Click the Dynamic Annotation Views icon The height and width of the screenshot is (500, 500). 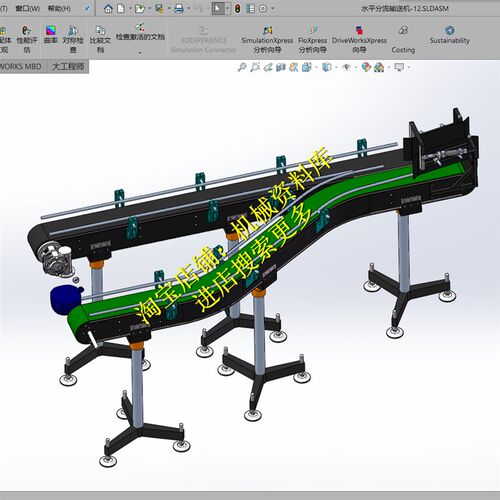[293, 67]
